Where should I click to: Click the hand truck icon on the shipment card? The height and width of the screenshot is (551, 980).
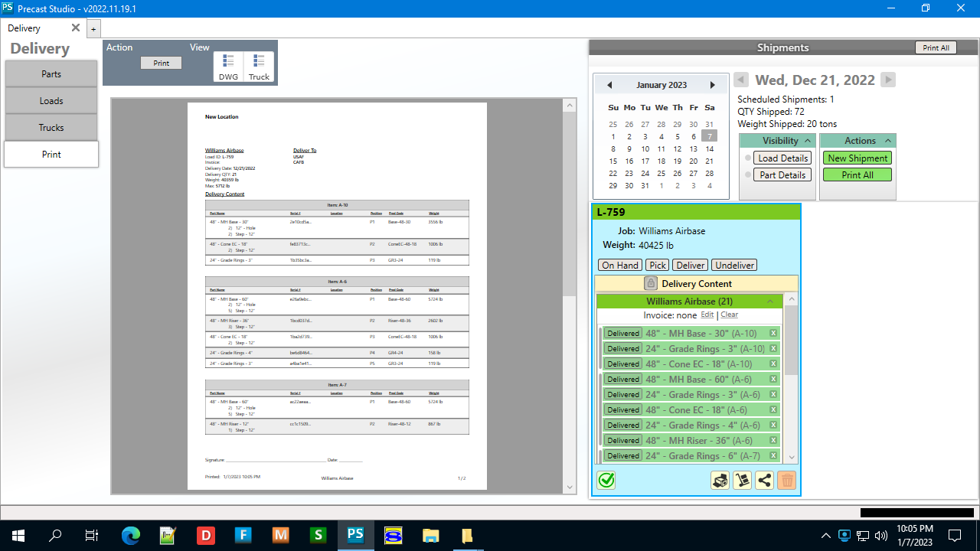coord(742,480)
